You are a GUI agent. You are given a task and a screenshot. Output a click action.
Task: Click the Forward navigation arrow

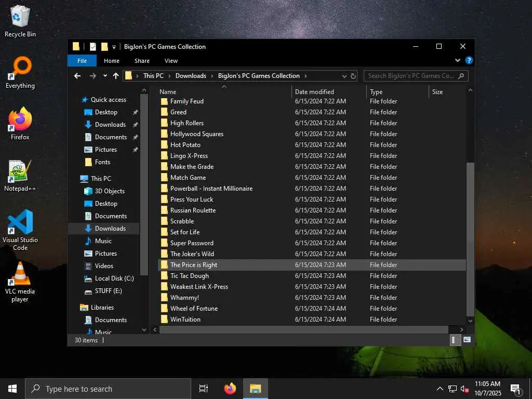[92, 76]
